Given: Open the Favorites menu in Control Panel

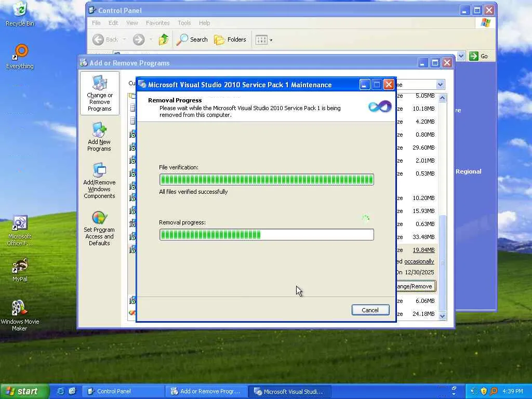Looking at the screenshot, I should click(157, 23).
